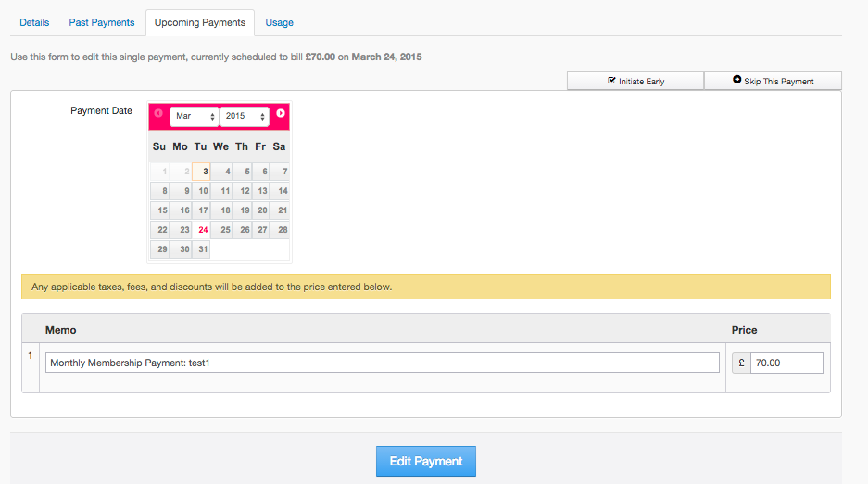Open the Past Payments tab
Viewport: 868px width, 484px height.
click(102, 22)
